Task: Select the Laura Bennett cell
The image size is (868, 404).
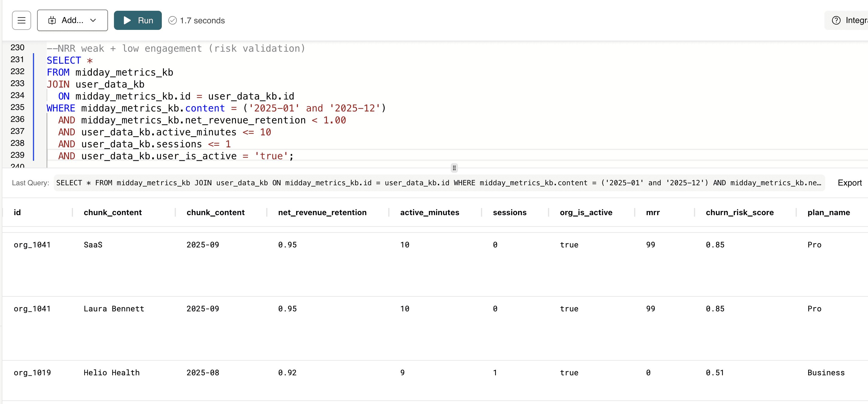Action: [114, 309]
